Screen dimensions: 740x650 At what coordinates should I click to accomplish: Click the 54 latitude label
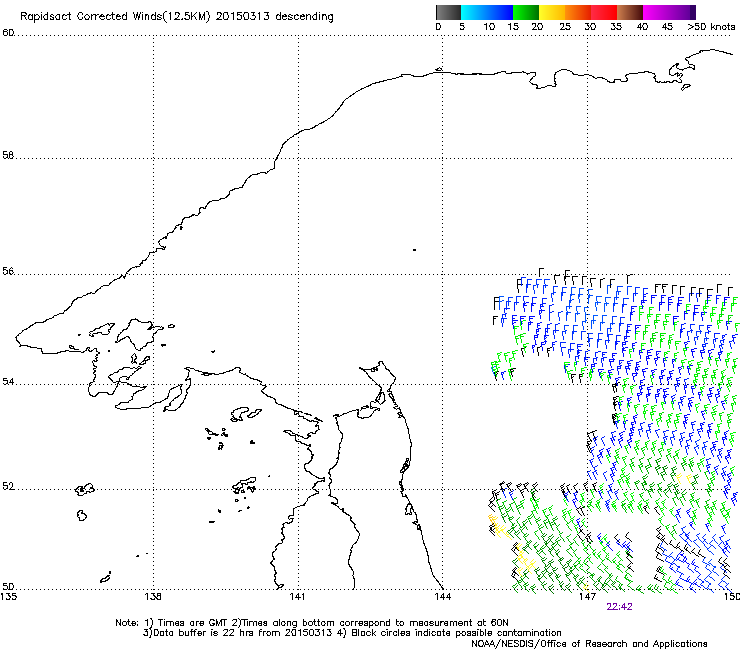tap(8, 381)
